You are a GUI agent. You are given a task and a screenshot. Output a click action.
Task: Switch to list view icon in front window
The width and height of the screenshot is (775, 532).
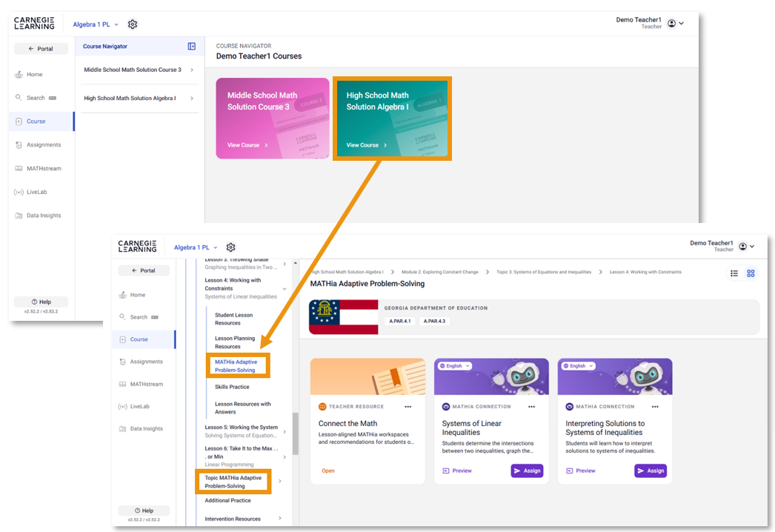click(734, 273)
